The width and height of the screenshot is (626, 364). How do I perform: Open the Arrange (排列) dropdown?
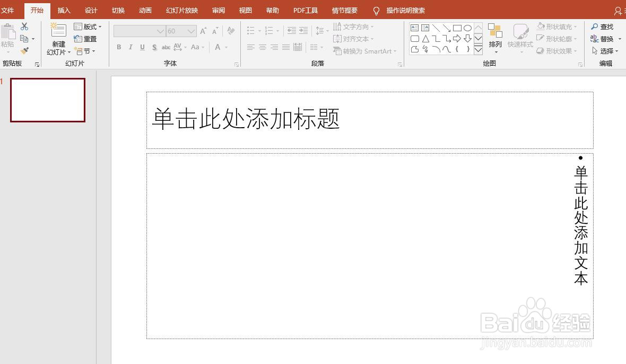tap(495, 39)
